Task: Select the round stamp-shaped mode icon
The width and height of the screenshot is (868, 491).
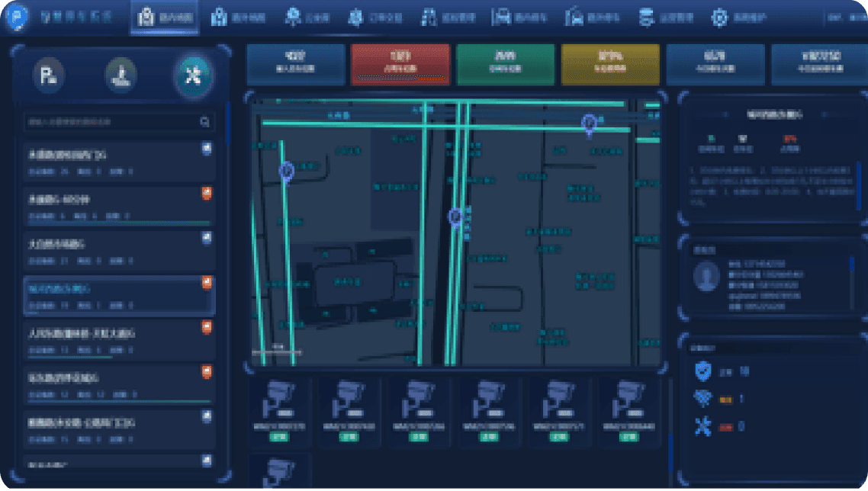Action: pyautogui.click(x=121, y=75)
